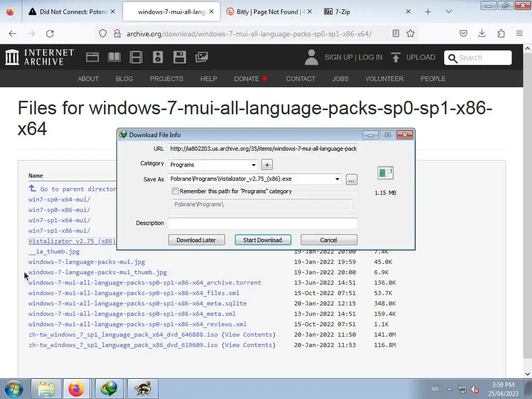The image size is (532, 399).
Task: Open the ABOUT menu item
Action: point(88,79)
